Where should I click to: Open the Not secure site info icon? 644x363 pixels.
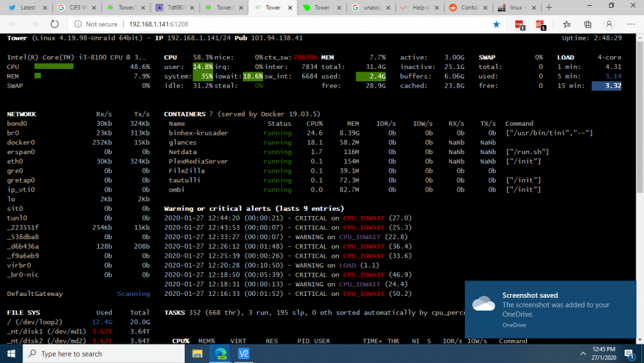pos(78,25)
